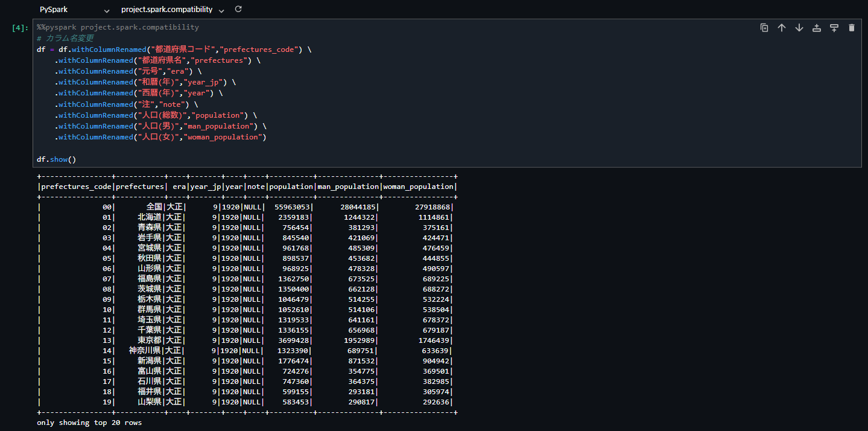Image resolution: width=868 pixels, height=431 pixels.
Task: Click the 富山県 prefecture cell
Action: tap(150, 371)
